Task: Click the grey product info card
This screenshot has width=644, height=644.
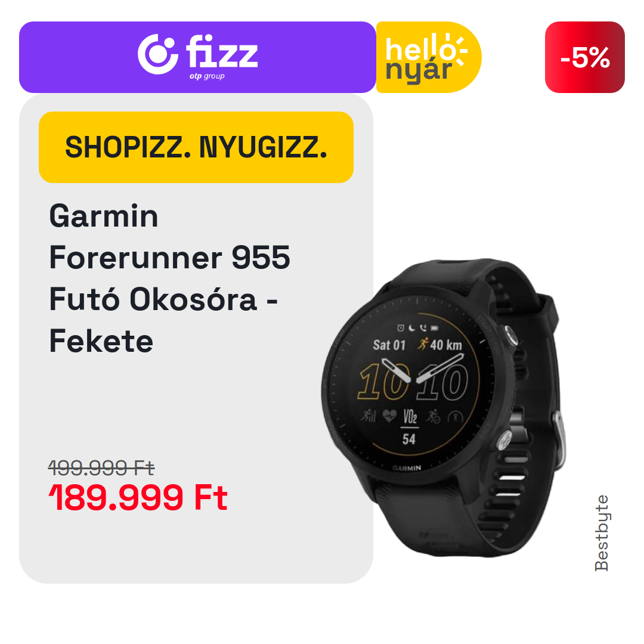Action: tap(196, 339)
